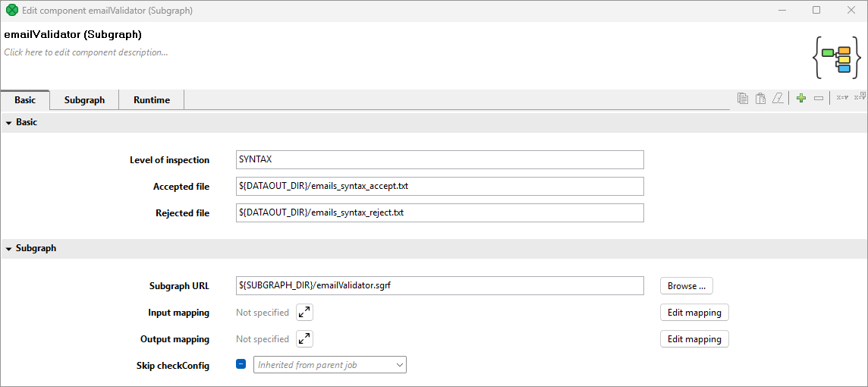Click the minus remove property icon
The width and height of the screenshot is (868, 387).
[x=819, y=98]
